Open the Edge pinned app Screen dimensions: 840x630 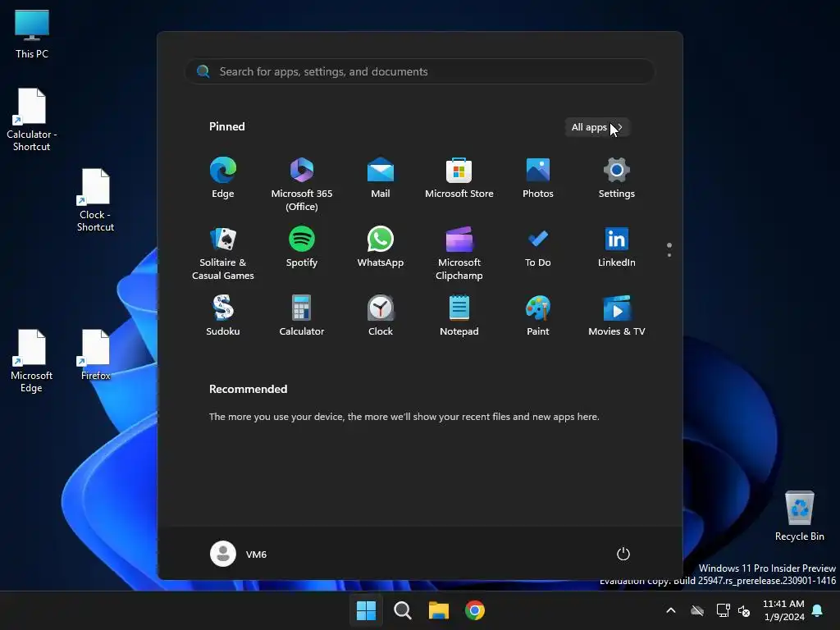click(223, 178)
